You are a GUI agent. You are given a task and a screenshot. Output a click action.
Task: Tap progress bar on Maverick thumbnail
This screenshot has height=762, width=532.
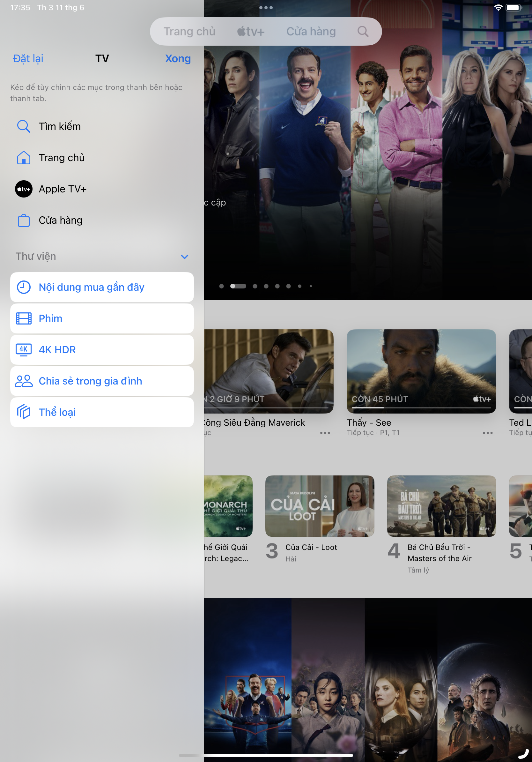266,407
